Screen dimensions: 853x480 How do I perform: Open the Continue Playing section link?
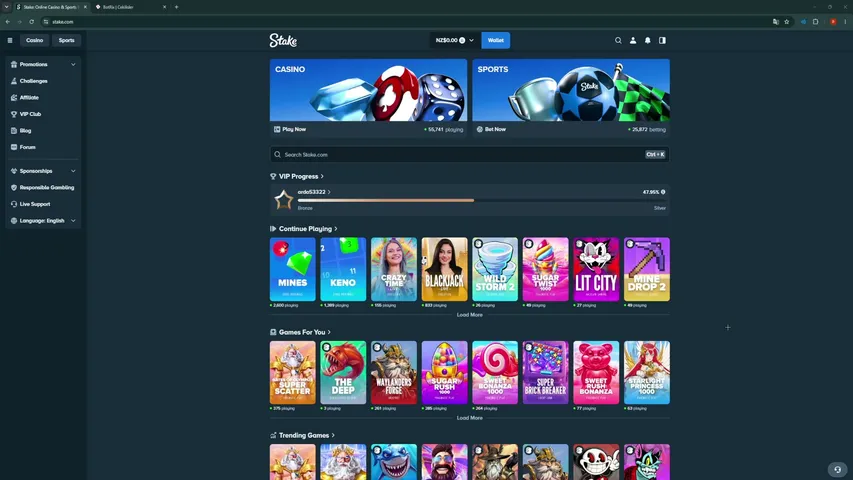coord(304,229)
